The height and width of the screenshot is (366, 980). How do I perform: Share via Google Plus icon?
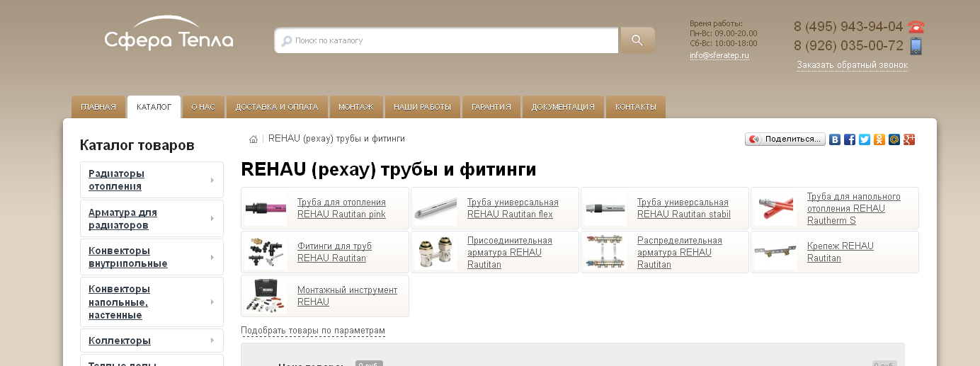909,139
